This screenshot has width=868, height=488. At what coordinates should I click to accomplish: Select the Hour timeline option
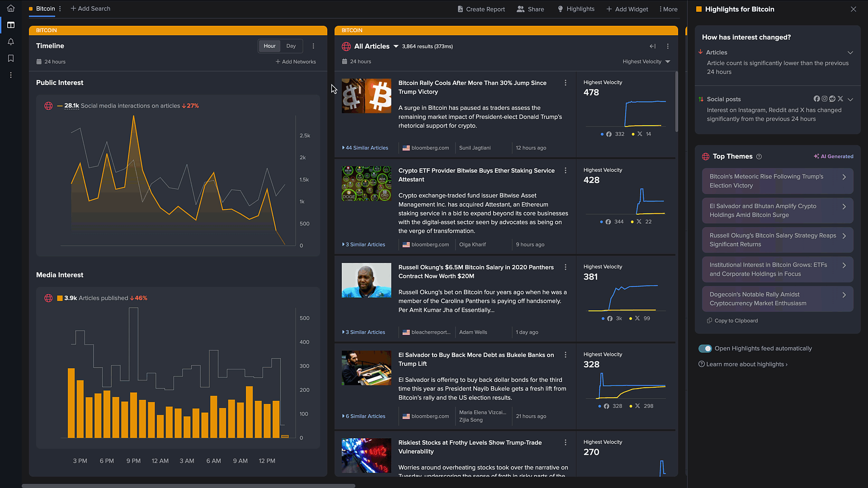coord(269,46)
